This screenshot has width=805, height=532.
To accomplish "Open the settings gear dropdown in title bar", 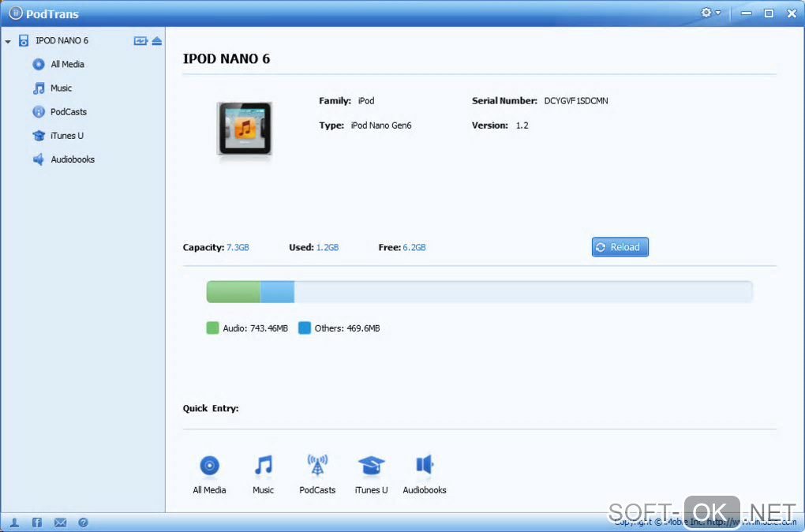I will coord(711,13).
